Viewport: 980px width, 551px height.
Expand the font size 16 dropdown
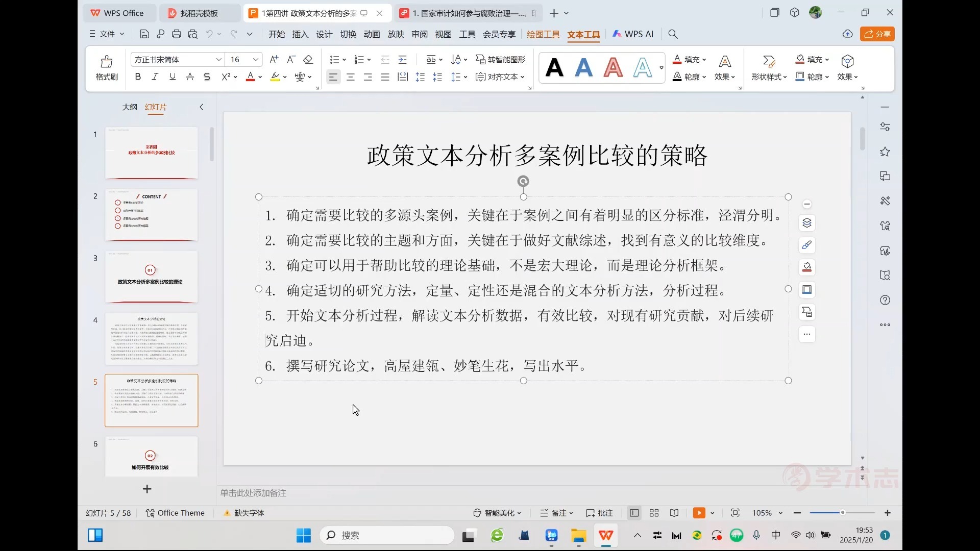click(256, 60)
